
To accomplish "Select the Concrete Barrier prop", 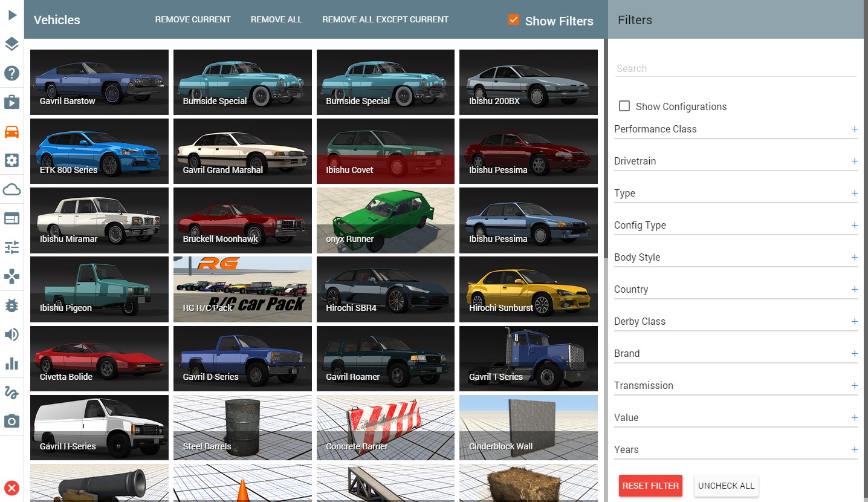I will coord(386,428).
